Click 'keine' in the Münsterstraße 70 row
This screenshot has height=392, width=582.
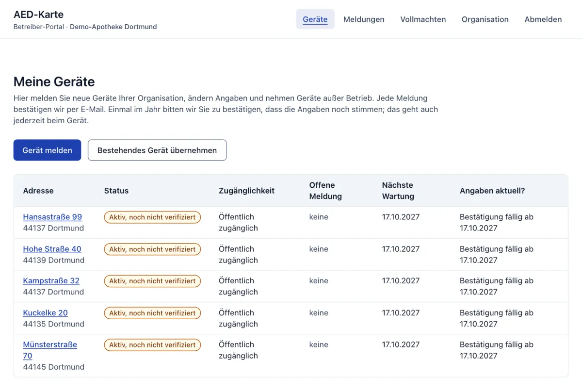[x=319, y=344]
